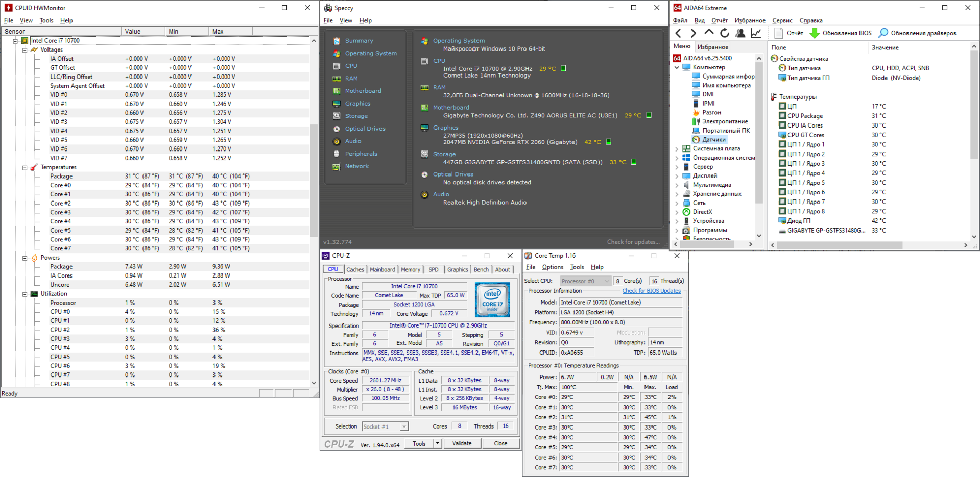The image size is (980, 477).
Task: Click Обновления BIOS green arrow button
Action: [841, 33]
